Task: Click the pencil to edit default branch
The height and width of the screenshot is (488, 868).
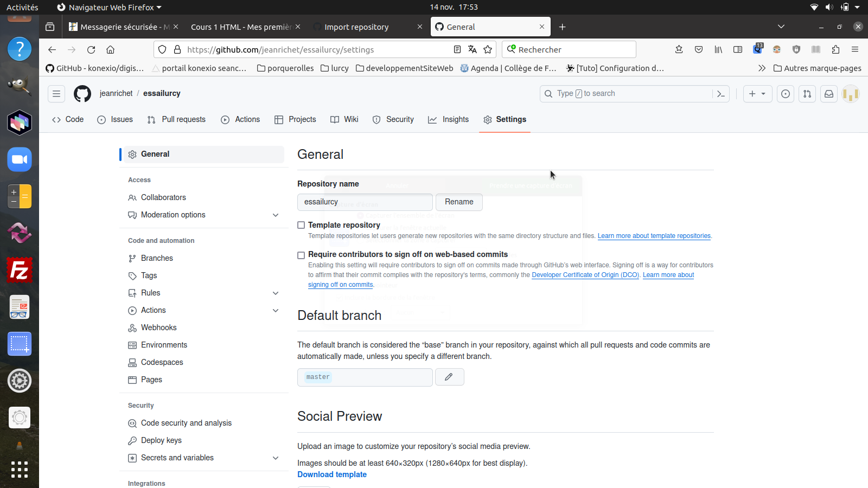Action: [x=449, y=377]
